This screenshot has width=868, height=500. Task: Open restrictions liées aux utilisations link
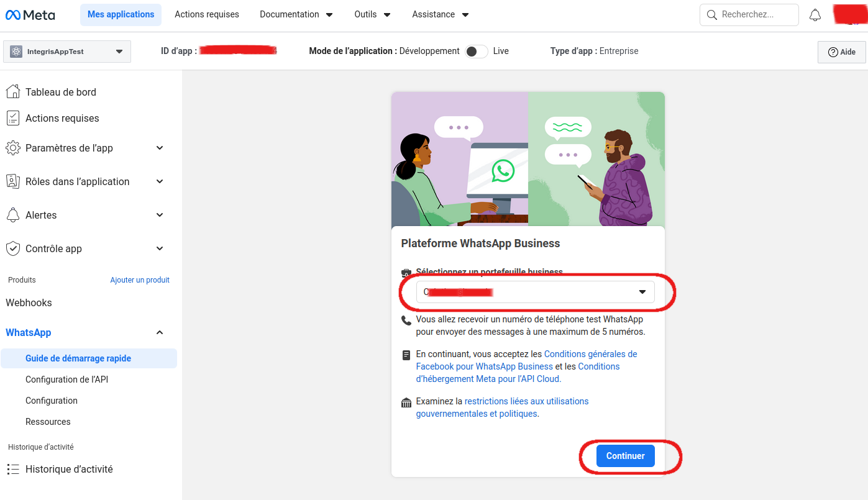coord(502,407)
